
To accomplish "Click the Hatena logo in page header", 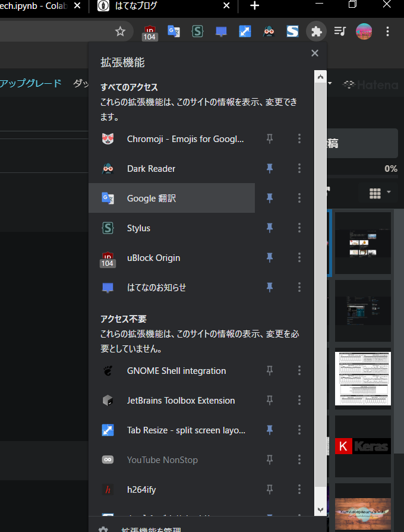I will [x=370, y=84].
